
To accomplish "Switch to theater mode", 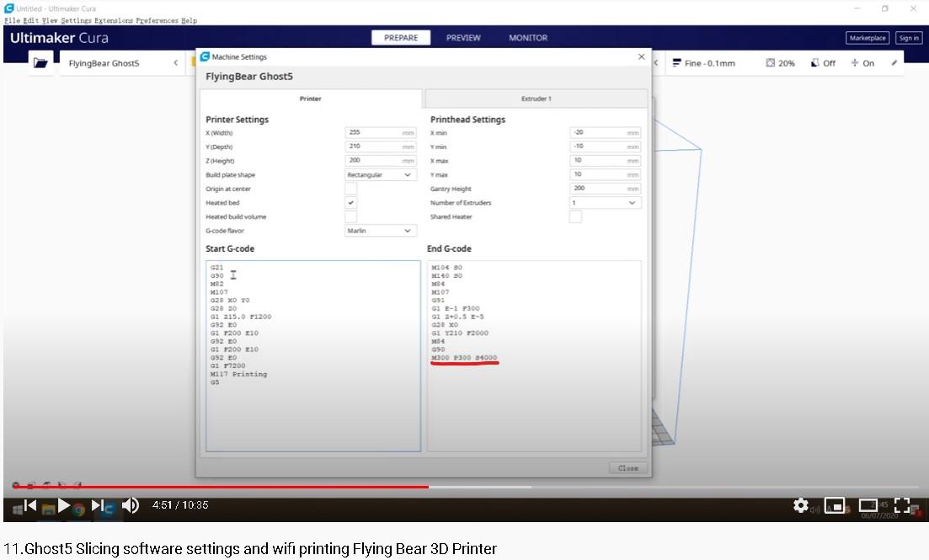I will tap(868, 505).
